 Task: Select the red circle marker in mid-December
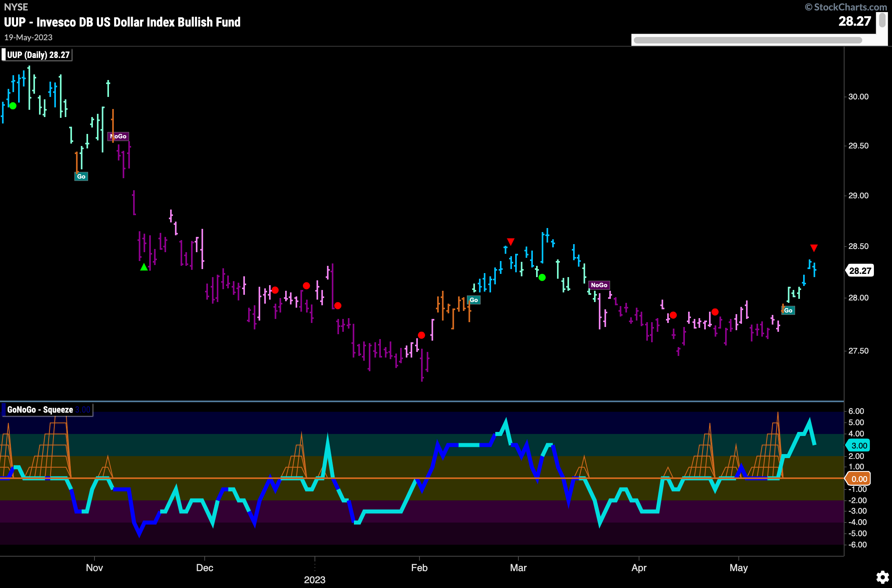tap(275, 290)
